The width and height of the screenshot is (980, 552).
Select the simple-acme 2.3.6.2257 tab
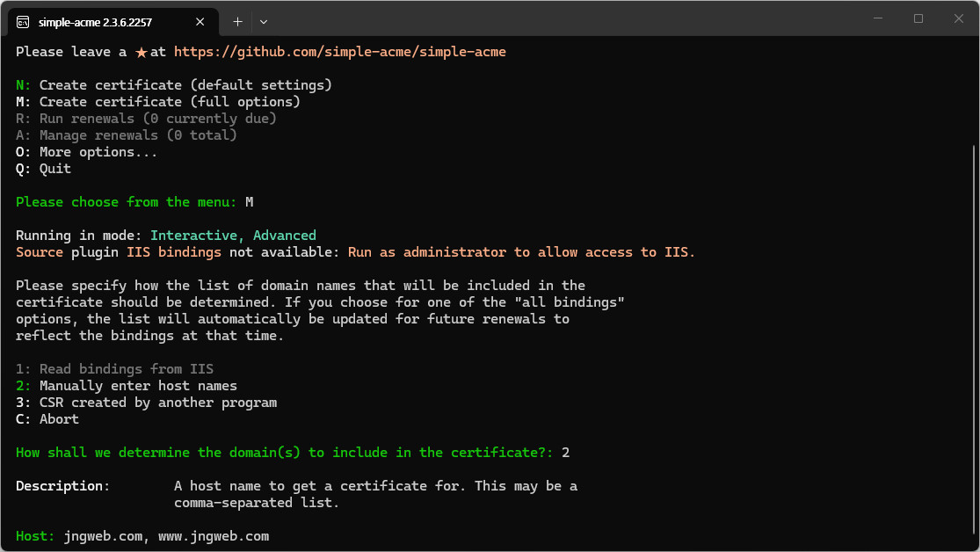pyautogui.click(x=113, y=22)
